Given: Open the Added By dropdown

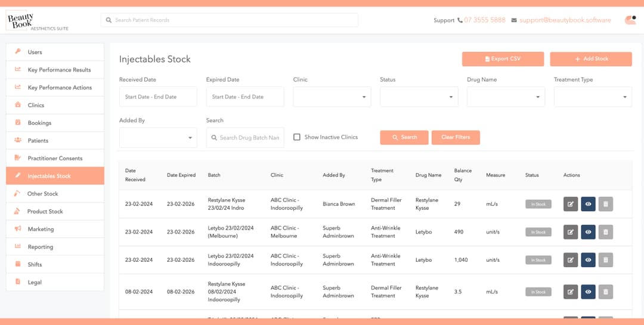Looking at the screenshot, I should click(158, 138).
